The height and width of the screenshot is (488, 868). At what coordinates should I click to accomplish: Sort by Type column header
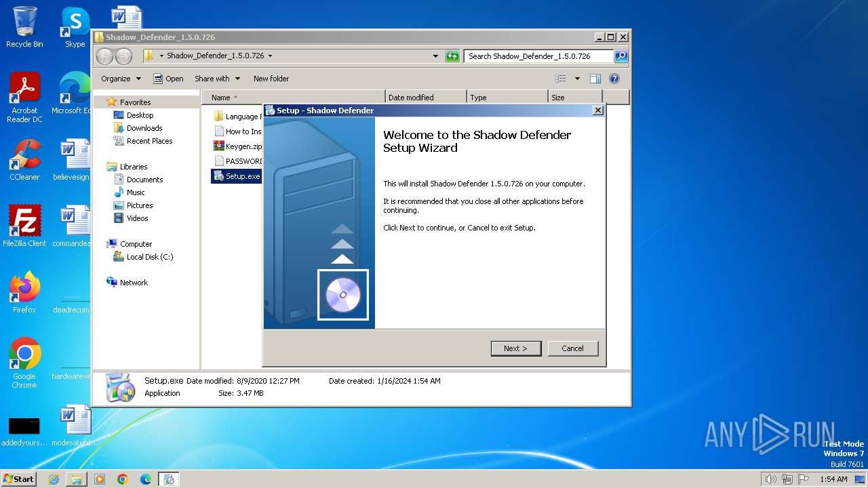click(x=507, y=98)
